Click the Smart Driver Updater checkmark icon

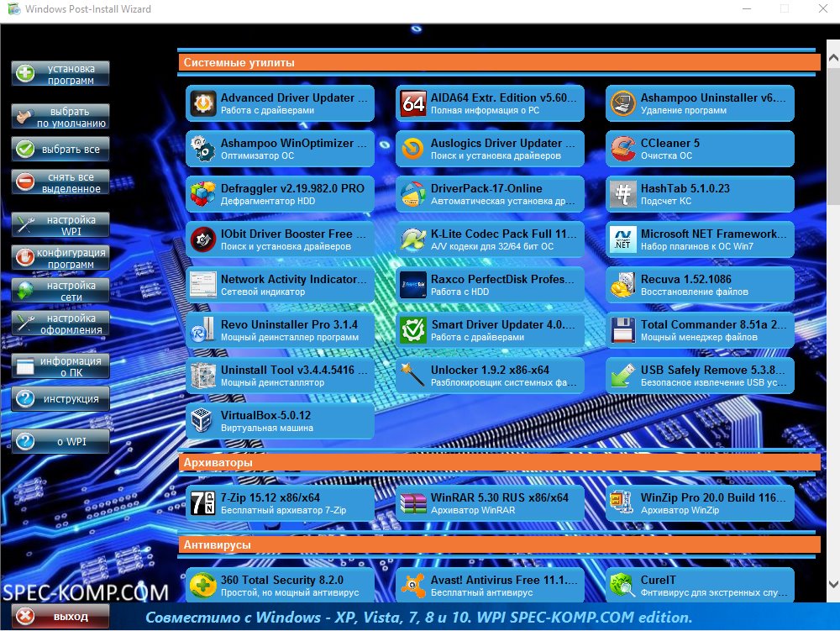(x=413, y=330)
